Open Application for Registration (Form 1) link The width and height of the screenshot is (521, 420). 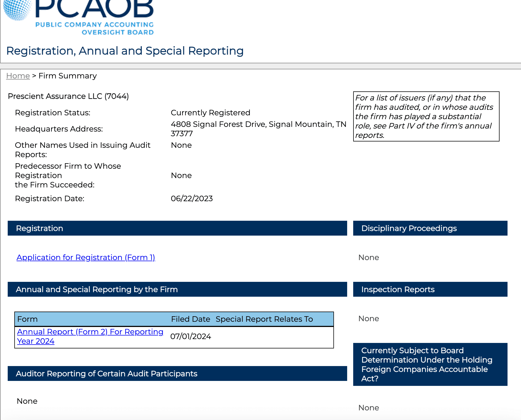point(86,257)
